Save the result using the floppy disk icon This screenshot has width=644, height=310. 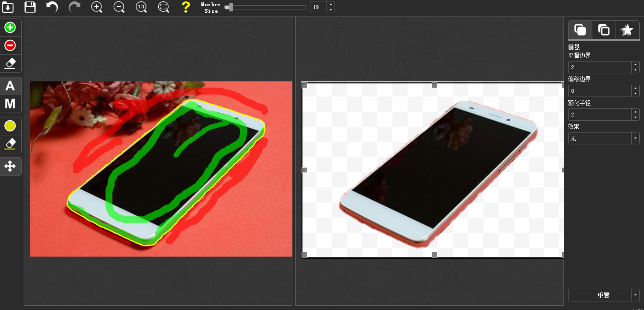tap(30, 7)
